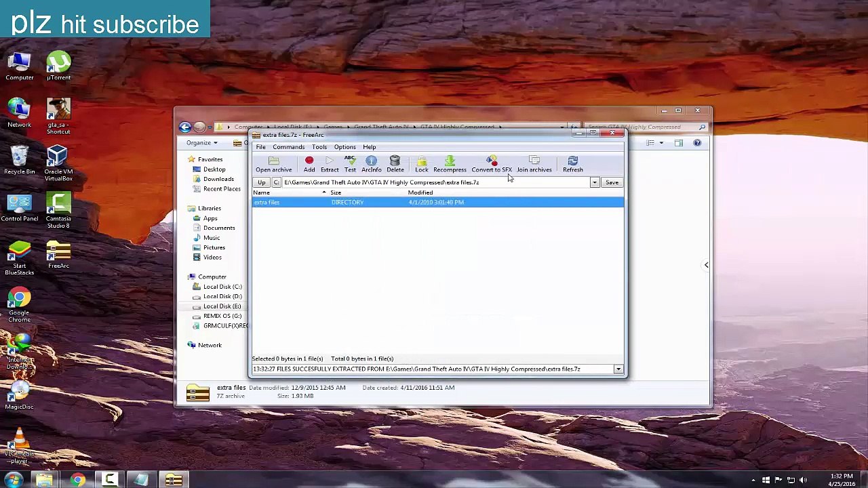Open the Videos library
Viewport: 868px width, 488px height.
click(212, 258)
